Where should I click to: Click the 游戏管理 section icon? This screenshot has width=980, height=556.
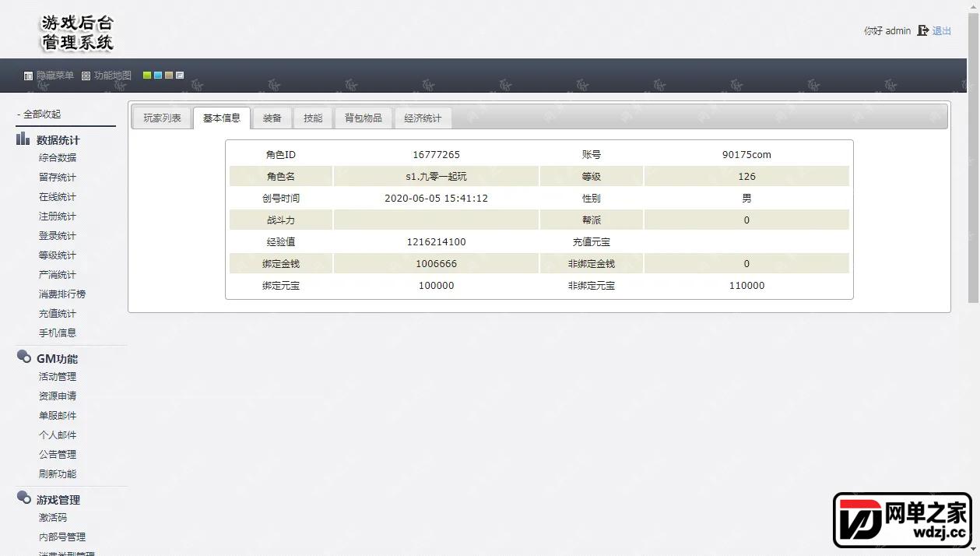click(23, 498)
